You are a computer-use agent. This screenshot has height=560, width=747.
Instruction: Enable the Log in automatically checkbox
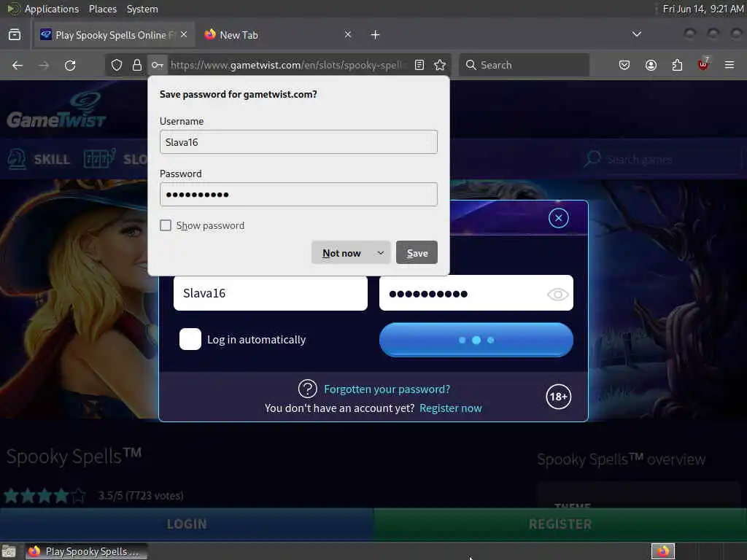click(190, 340)
